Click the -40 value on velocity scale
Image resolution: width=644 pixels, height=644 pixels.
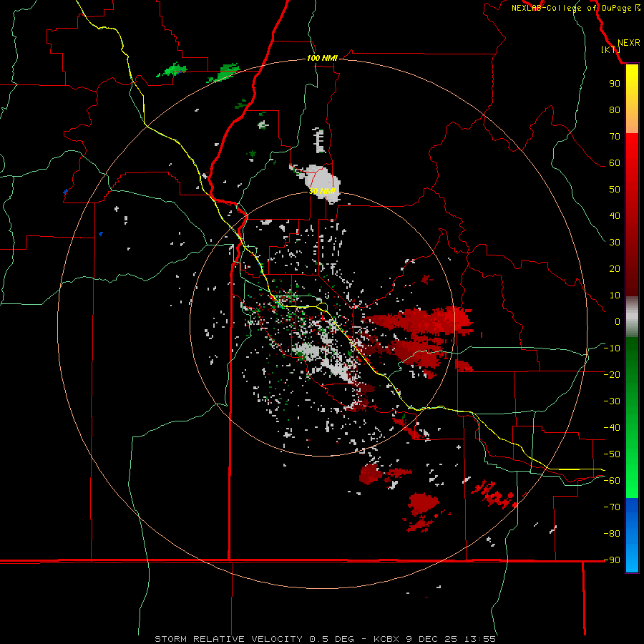click(612, 428)
